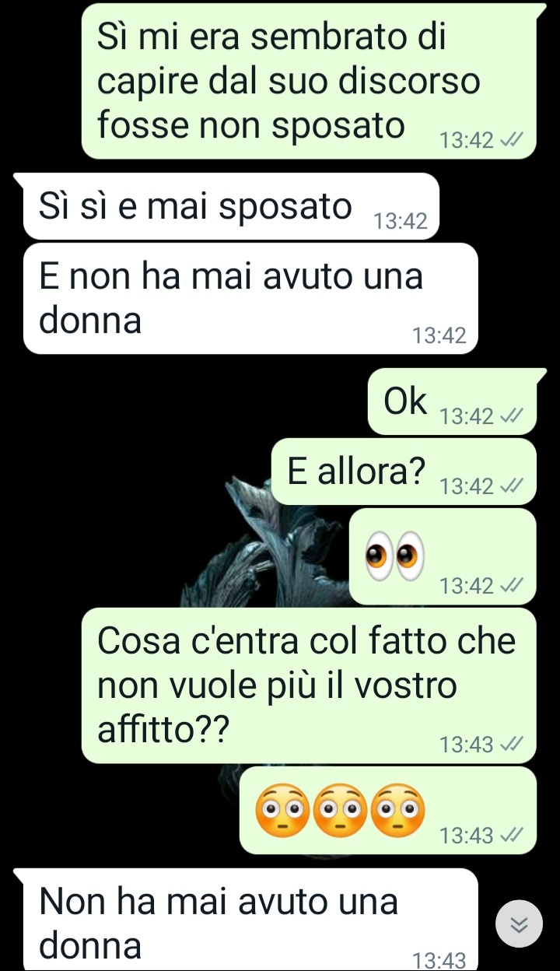
Task: Select the 'E allora?' message bubble
Action: point(404,471)
